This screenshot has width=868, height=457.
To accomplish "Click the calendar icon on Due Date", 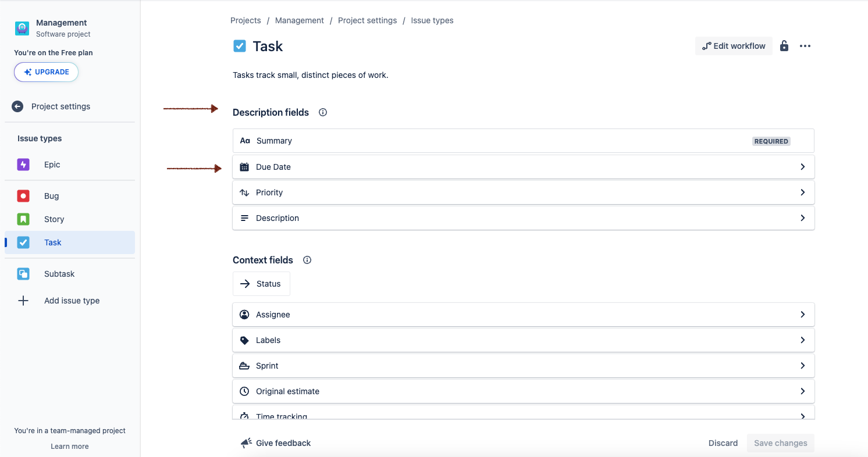I will coord(244,167).
